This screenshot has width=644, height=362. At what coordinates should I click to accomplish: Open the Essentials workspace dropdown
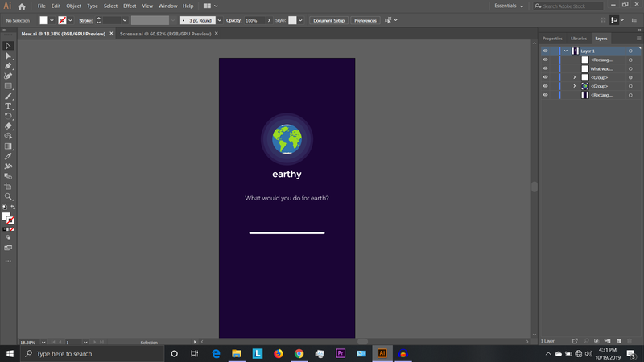pyautogui.click(x=509, y=6)
